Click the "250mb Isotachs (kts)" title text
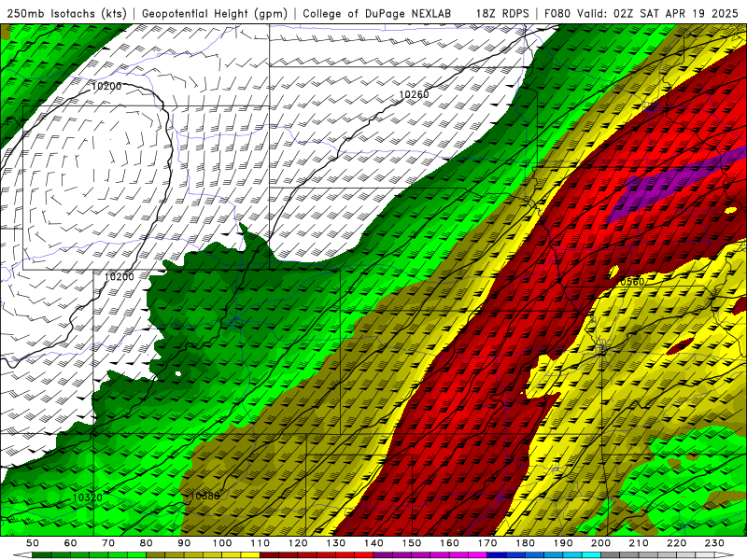Screen dimensions: 747x560 66,14
